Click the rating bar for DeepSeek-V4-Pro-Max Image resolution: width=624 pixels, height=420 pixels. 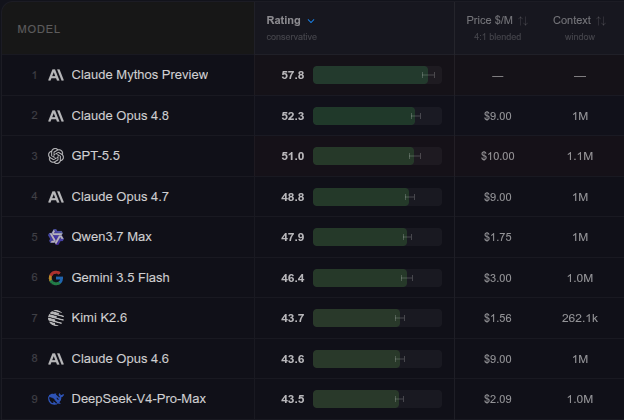pyautogui.click(x=377, y=399)
